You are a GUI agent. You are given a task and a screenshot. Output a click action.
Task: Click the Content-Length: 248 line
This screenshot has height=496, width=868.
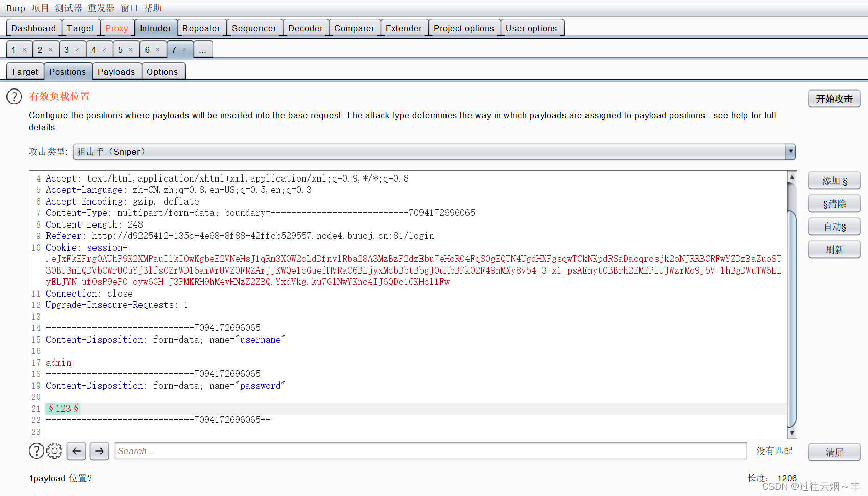95,224
